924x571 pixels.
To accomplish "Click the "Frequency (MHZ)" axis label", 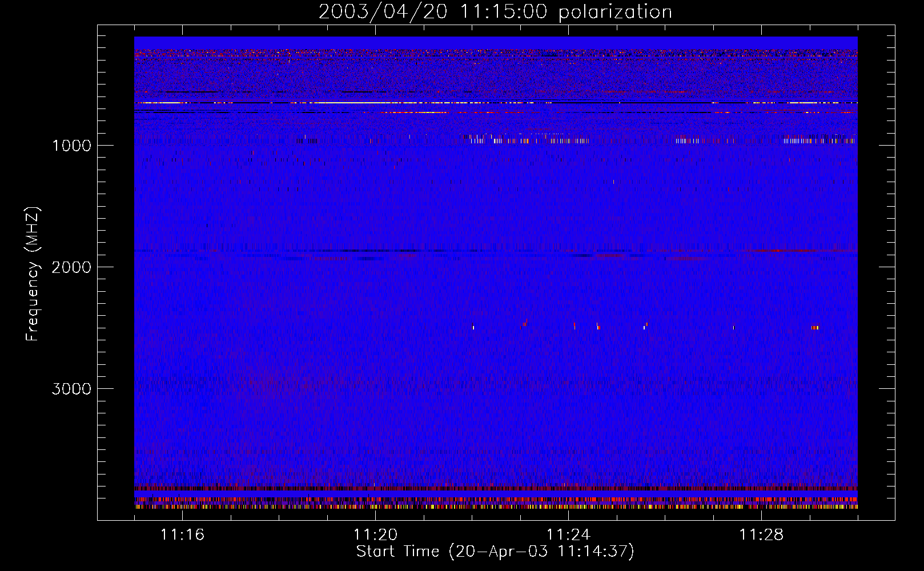I will pos(33,274).
